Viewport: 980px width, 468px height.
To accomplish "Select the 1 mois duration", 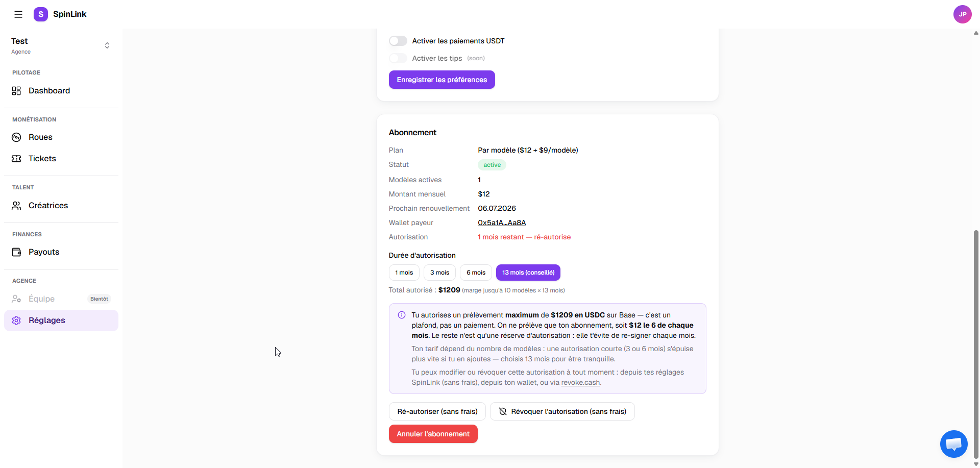I will 404,273.
